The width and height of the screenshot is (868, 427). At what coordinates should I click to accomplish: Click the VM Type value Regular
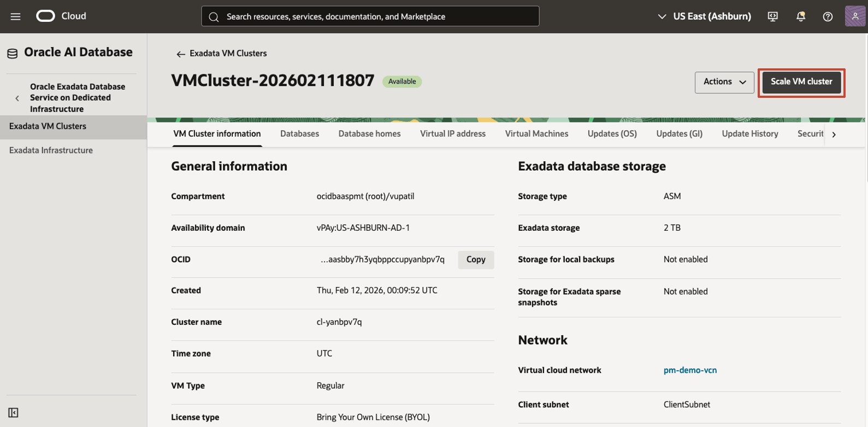(x=330, y=386)
